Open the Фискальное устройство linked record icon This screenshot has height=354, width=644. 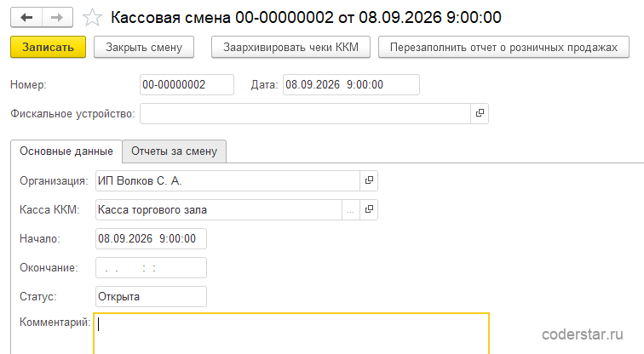tap(480, 113)
